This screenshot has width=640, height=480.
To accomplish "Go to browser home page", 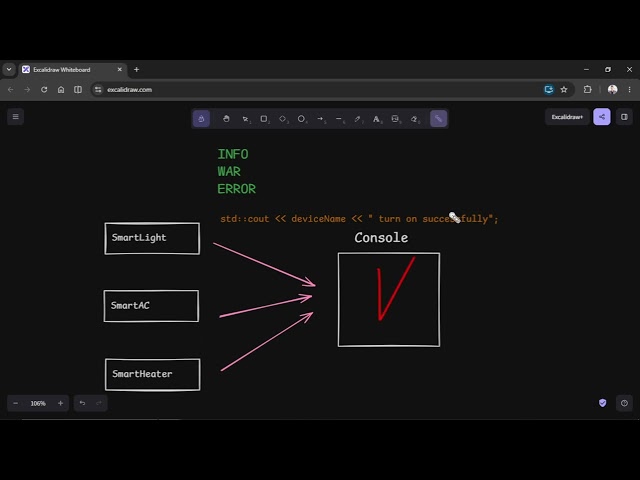I will 61,89.
